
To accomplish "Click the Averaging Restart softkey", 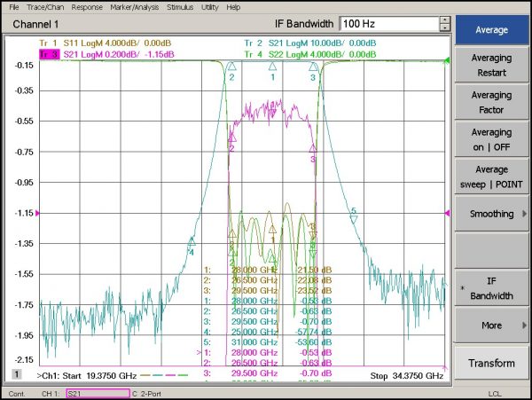I will [491, 65].
